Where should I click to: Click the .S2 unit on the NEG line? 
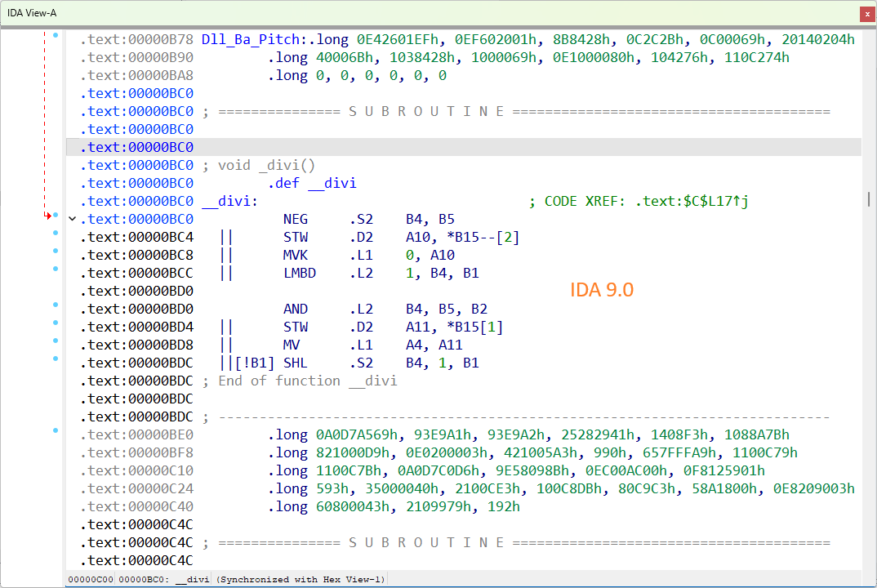(x=361, y=220)
